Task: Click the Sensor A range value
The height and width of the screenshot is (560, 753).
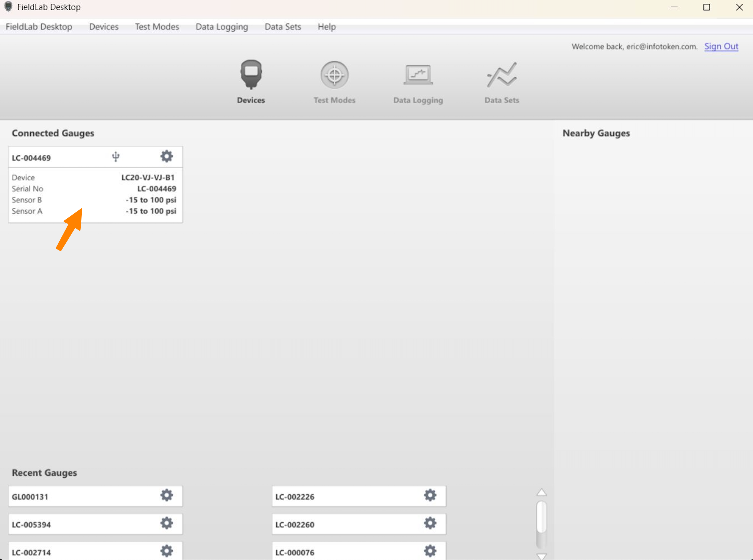Action: [151, 211]
